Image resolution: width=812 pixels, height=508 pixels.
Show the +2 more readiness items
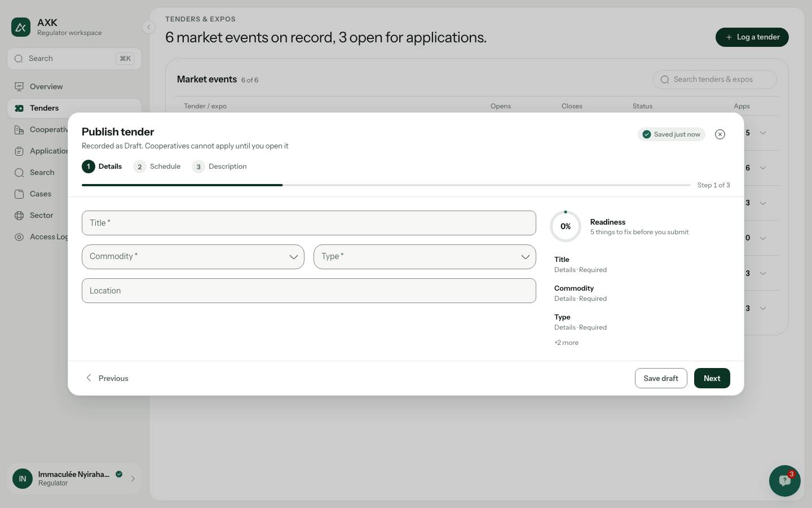pyautogui.click(x=566, y=343)
